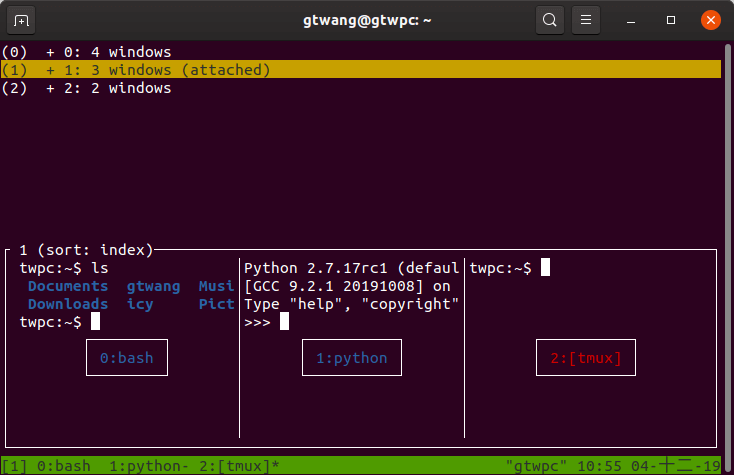Select the 1:python window label box
The image size is (734, 475).
352,358
